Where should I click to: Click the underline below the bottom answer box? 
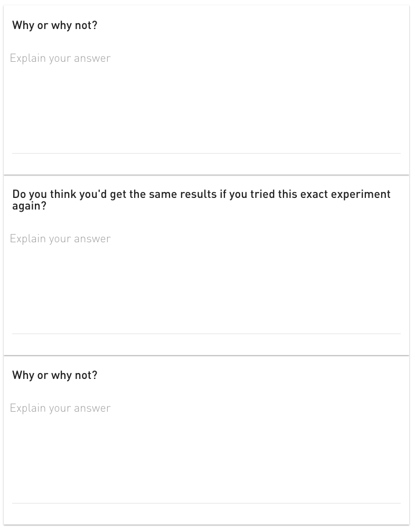pyautogui.click(x=206, y=503)
